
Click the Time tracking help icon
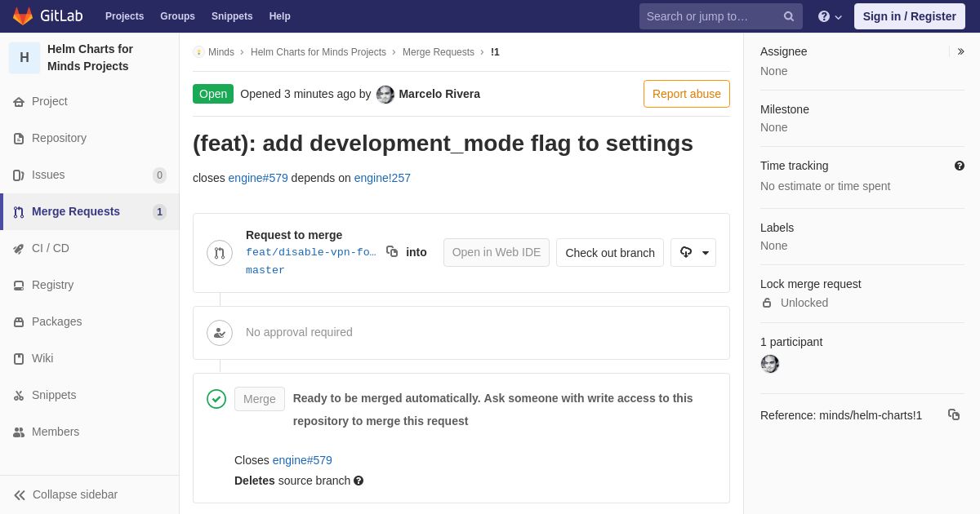[960, 166]
